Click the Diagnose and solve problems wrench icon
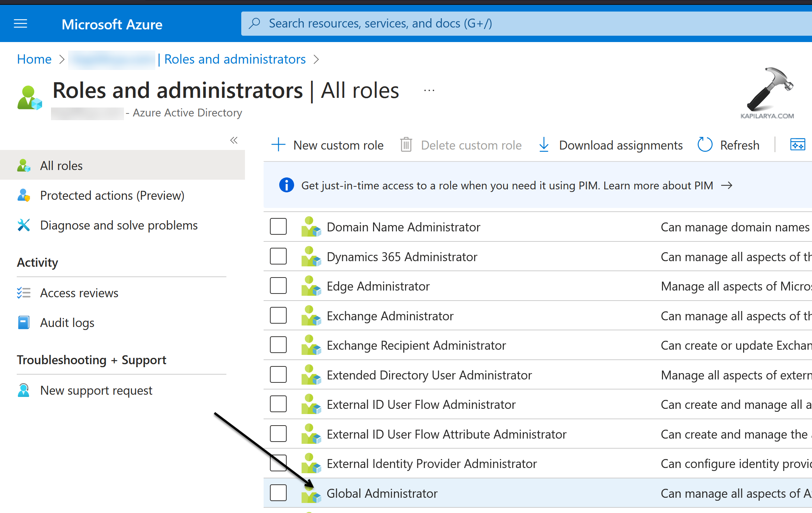Viewport: 812px width, 513px height. [23, 225]
